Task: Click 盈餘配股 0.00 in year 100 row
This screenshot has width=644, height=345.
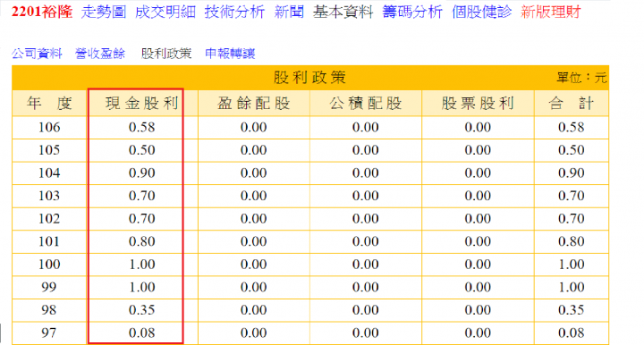Action: [254, 265]
